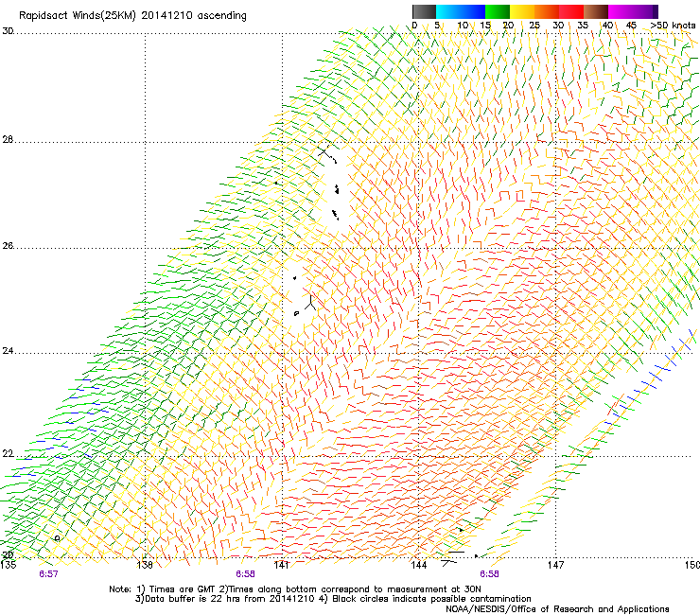700x615 pixels.
Task: Pick the brown 35-40 knots legend color
Action: 596,11
